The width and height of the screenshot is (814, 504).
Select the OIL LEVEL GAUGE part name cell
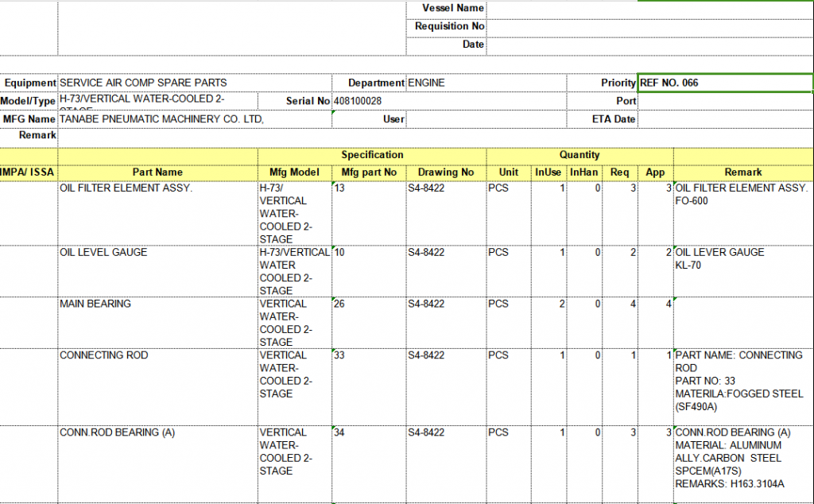[x=157, y=271]
